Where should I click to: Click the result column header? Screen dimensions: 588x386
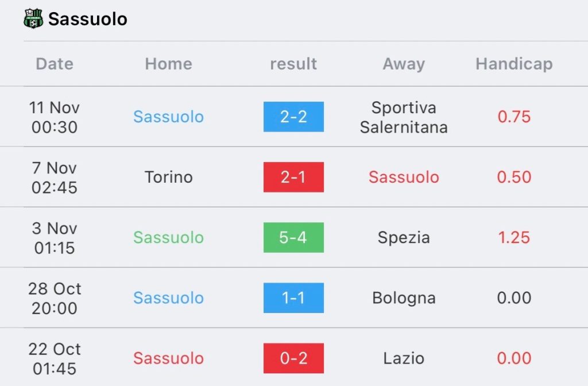(x=293, y=64)
